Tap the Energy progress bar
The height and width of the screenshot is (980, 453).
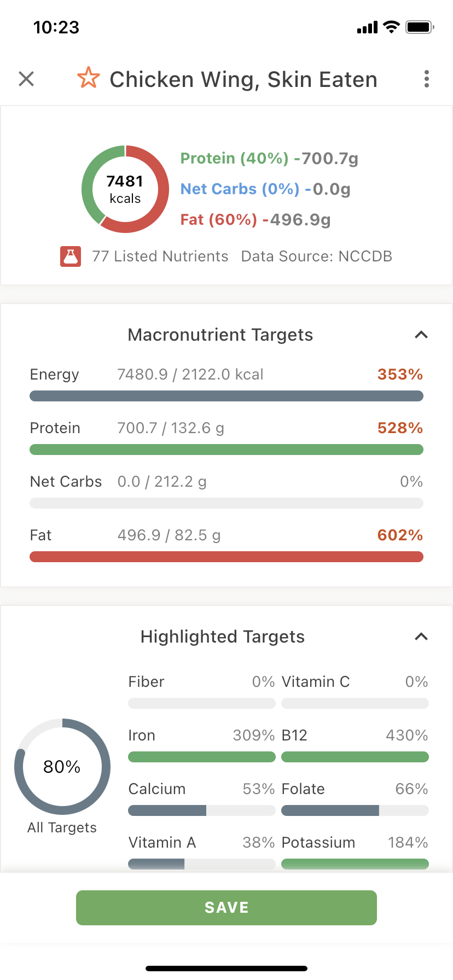[226, 396]
